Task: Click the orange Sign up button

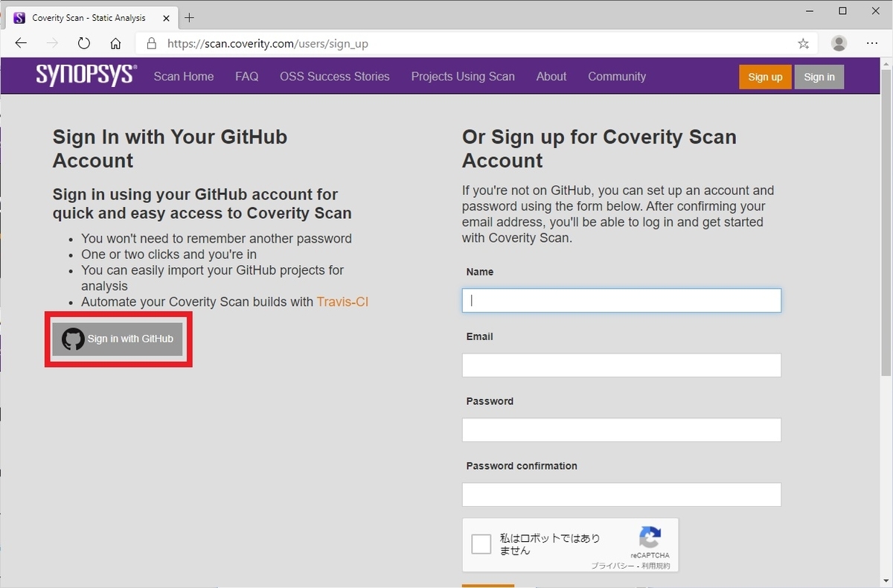Action: (x=765, y=77)
